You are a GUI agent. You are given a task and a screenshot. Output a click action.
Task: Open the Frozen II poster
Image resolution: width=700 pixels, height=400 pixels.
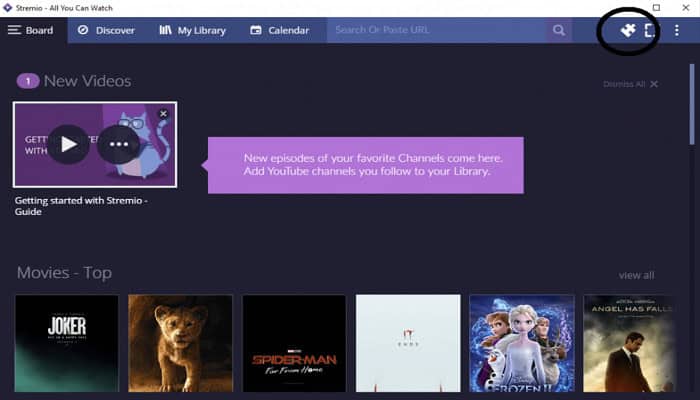[x=522, y=343]
